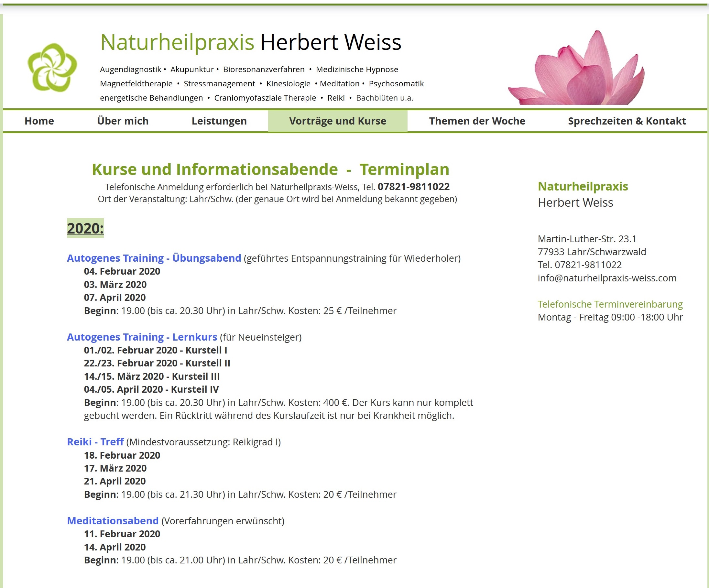Click the Autogenes Training - Lernkurs heading
Image resolution: width=709 pixels, height=588 pixels.
coord(142,337)
